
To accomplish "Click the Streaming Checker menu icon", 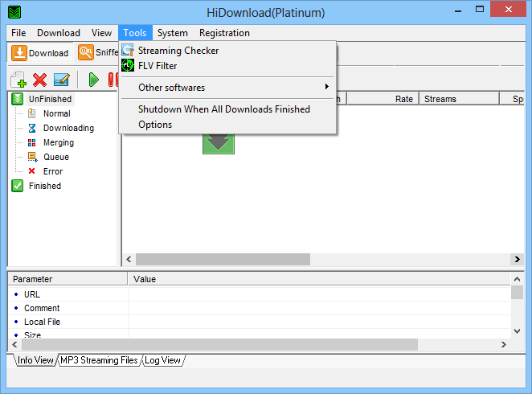I will pyautogui.click(x=128, y=50).
